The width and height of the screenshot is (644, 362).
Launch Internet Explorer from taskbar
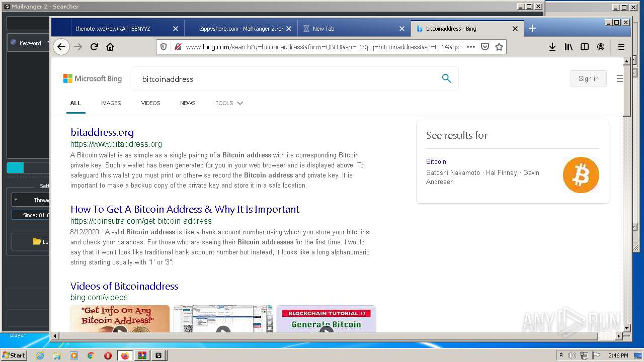tap(40, 355)
